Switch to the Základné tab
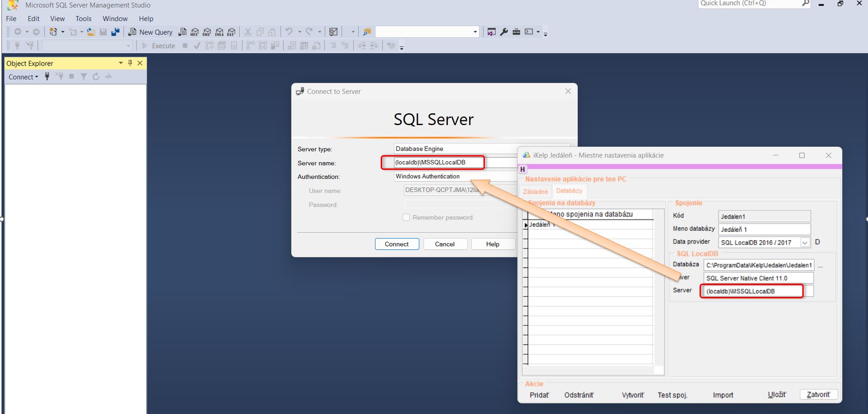Screen dimensions: 868x414 click(535, 192)
